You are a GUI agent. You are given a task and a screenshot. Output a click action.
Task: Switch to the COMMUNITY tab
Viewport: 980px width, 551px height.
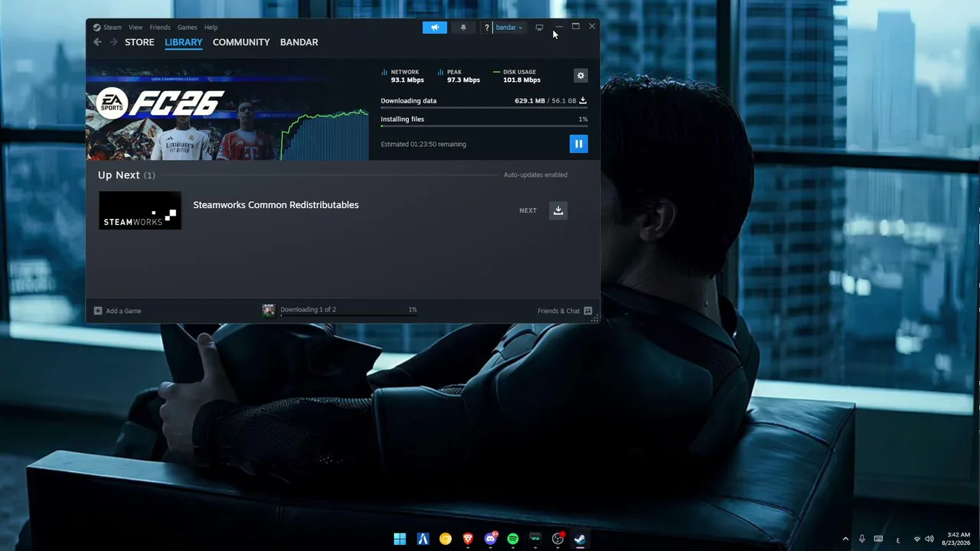(x=241, y=42)
